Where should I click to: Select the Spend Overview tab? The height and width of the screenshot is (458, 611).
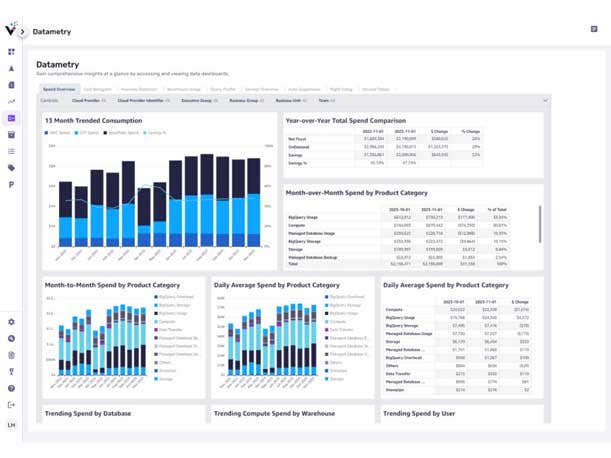pos(59,89)
